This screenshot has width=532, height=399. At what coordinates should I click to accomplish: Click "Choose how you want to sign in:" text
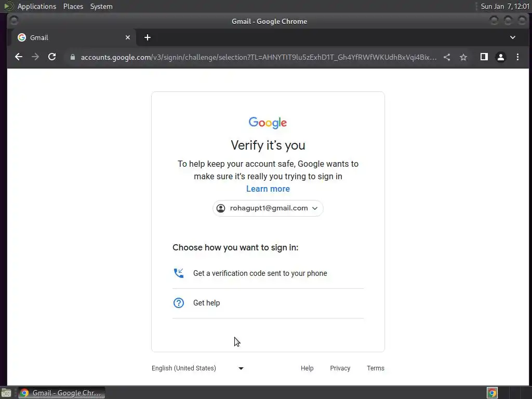click(x=235, y=247)
